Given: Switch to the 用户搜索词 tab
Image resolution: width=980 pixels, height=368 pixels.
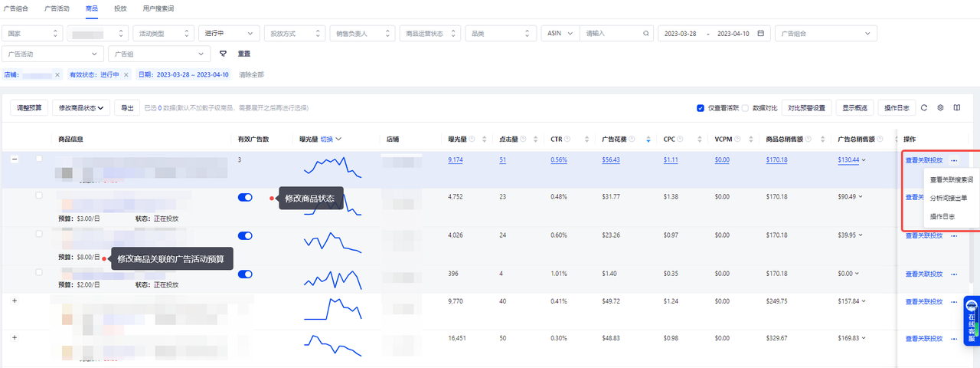Looking at the screenshot, I should (158, 8).
